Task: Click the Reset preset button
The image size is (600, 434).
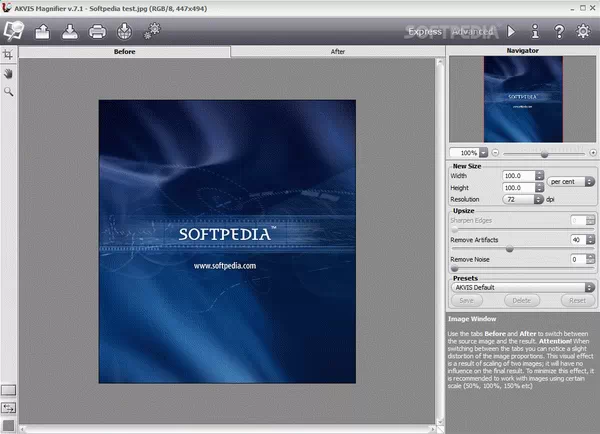Action: 577,299
